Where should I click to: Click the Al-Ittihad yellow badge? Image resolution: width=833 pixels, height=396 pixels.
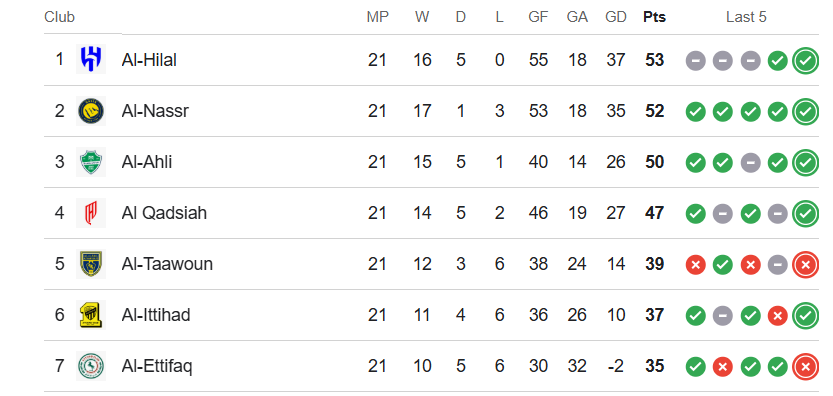pos(91,315)
